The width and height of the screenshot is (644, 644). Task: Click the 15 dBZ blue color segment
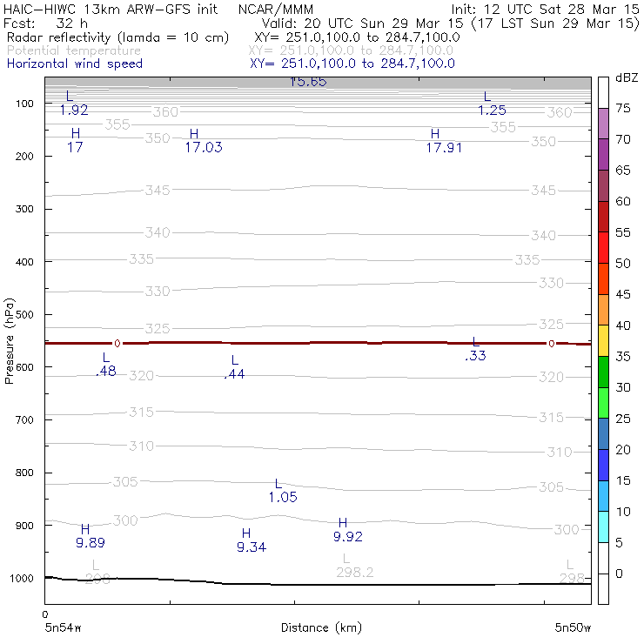click(x=603, y=465)
